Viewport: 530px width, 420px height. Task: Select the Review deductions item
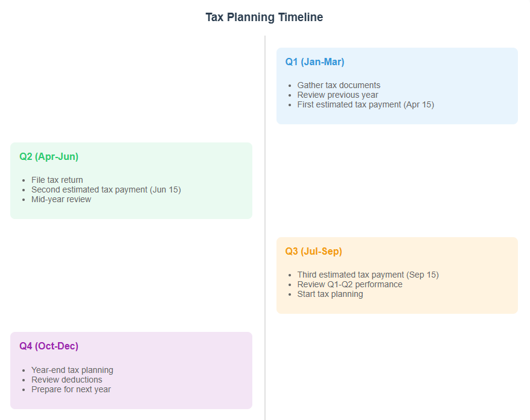pos(67,380)
